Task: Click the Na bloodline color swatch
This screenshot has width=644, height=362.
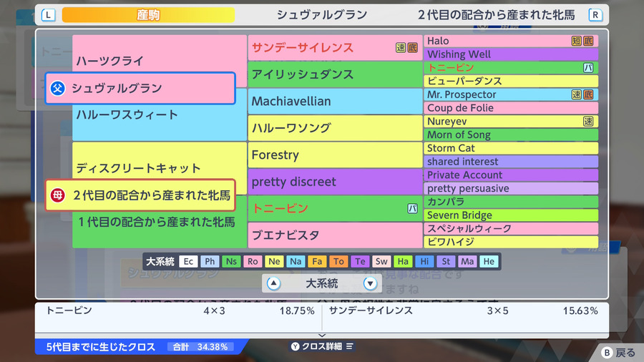Action: coord(296,261)
